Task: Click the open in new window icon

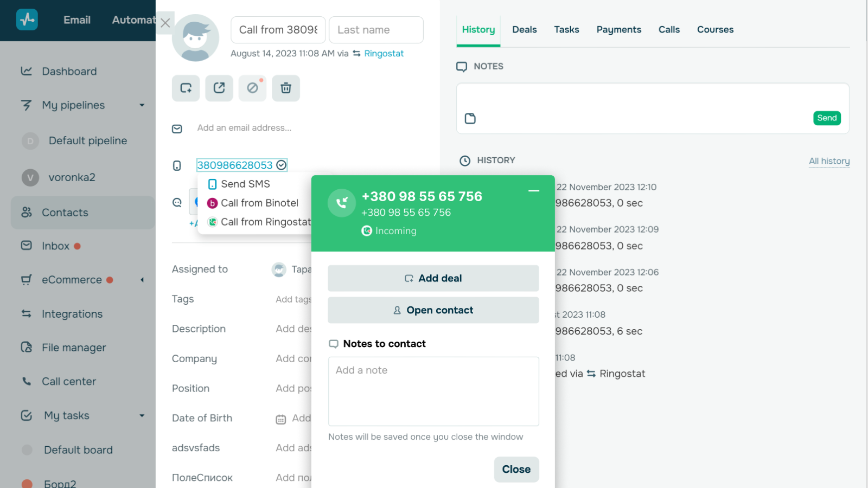Action: pyautogui.click(x=219, y=88)
